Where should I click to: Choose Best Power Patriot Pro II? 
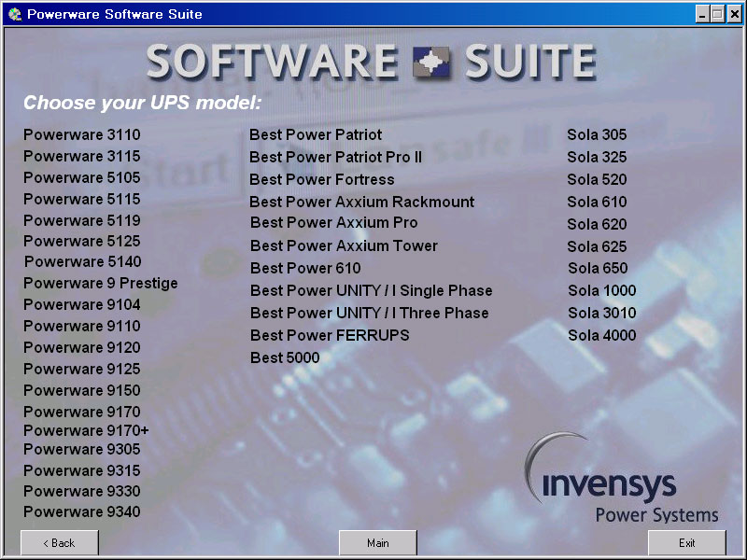point(335,157)
